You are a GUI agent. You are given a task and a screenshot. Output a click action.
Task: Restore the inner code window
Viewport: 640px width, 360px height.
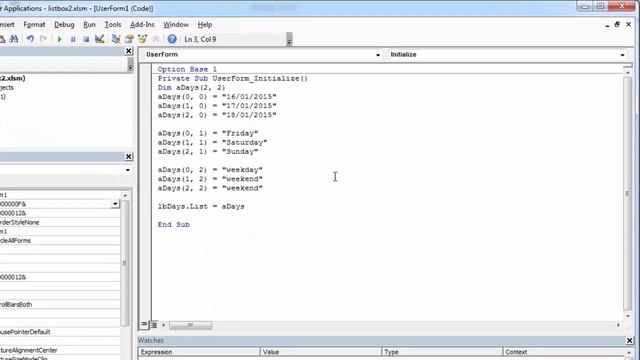click(617, 24)
